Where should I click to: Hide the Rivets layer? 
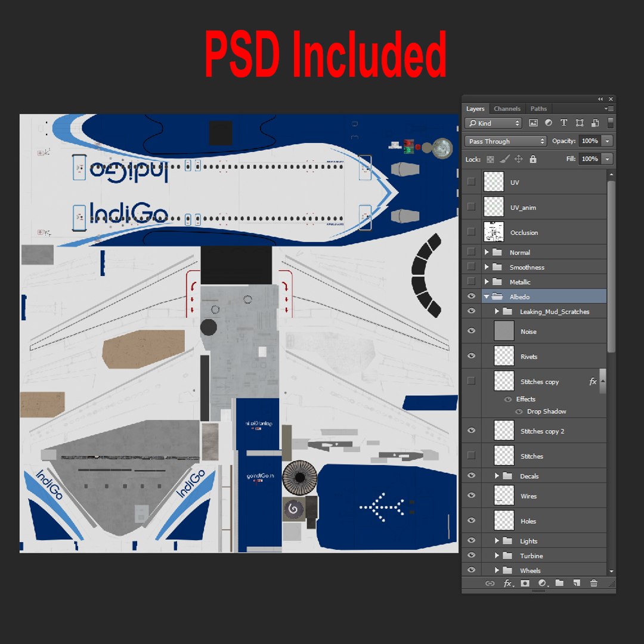point(472,355)
